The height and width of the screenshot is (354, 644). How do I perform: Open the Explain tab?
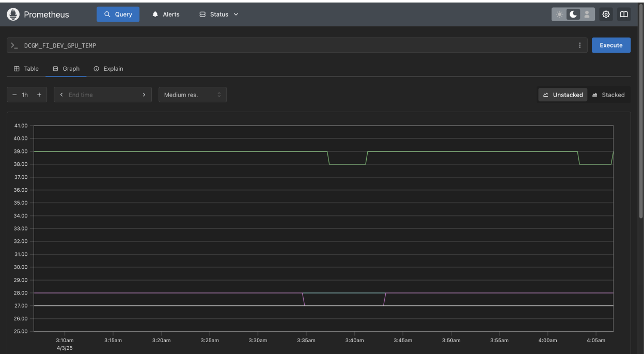(108, 68)
